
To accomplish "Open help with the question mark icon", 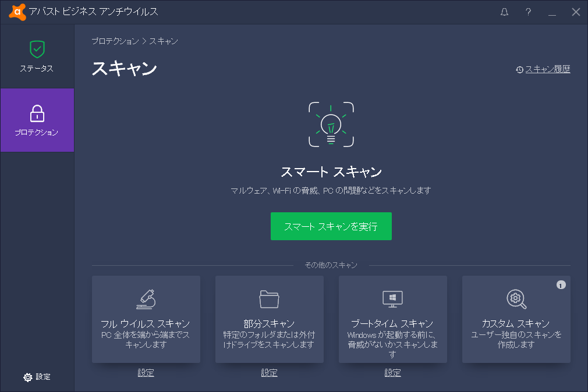I will (528, 12).
